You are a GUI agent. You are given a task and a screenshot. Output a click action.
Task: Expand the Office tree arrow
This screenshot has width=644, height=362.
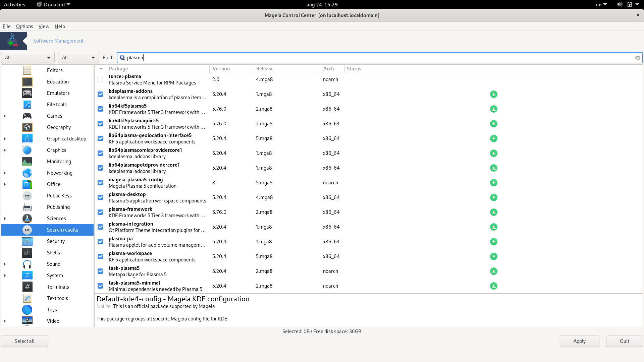point(5,184)
